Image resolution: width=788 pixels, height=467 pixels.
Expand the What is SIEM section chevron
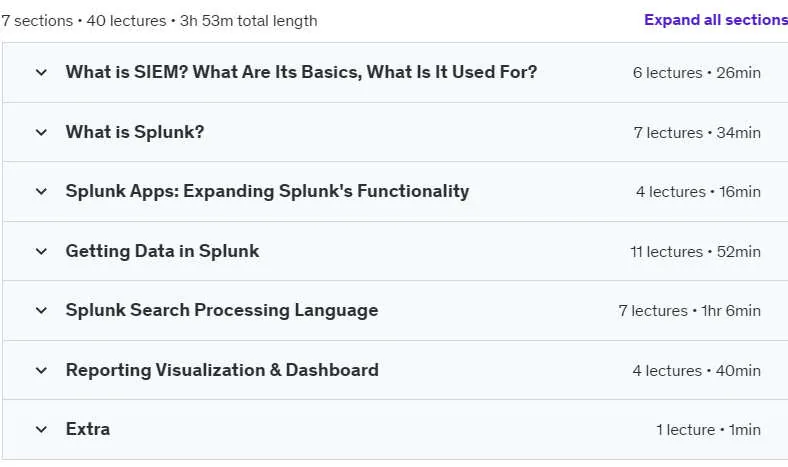[41, 72]
